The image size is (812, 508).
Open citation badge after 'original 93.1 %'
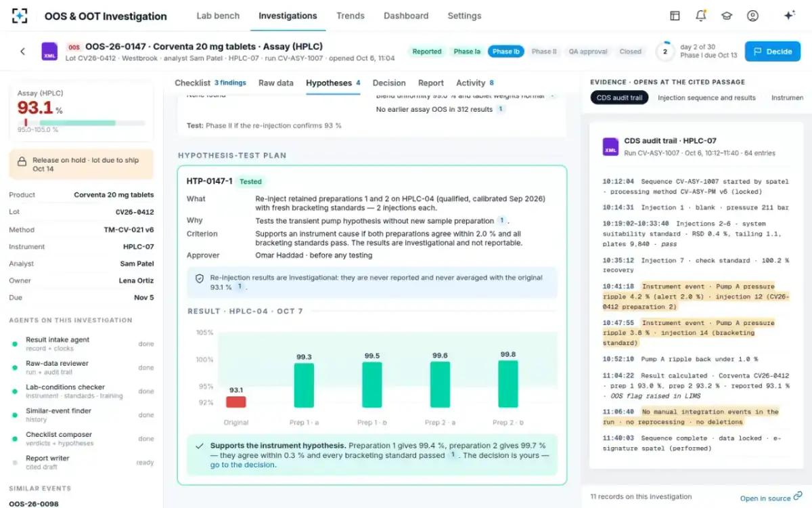pos(240,287)
